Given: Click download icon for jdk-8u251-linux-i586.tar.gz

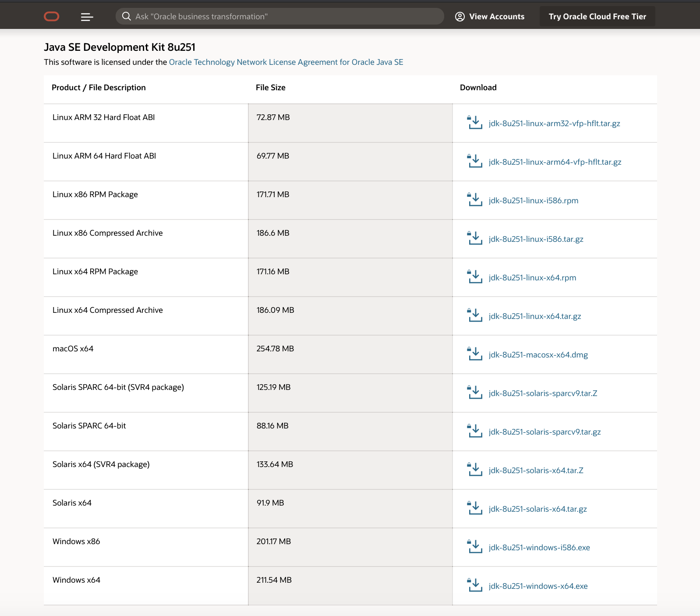Looking at the screenshot, I should click(475, 238).
